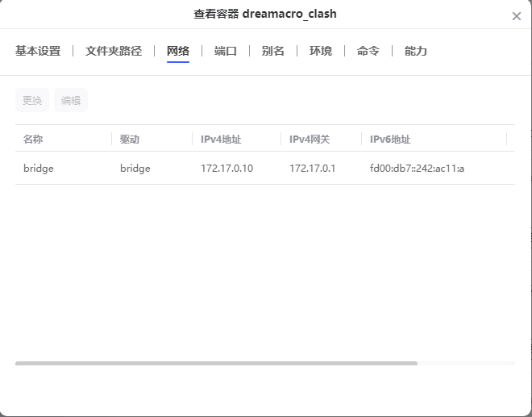Click the 驱动 column header
532x417 pixels.
[x=130, y=139]
